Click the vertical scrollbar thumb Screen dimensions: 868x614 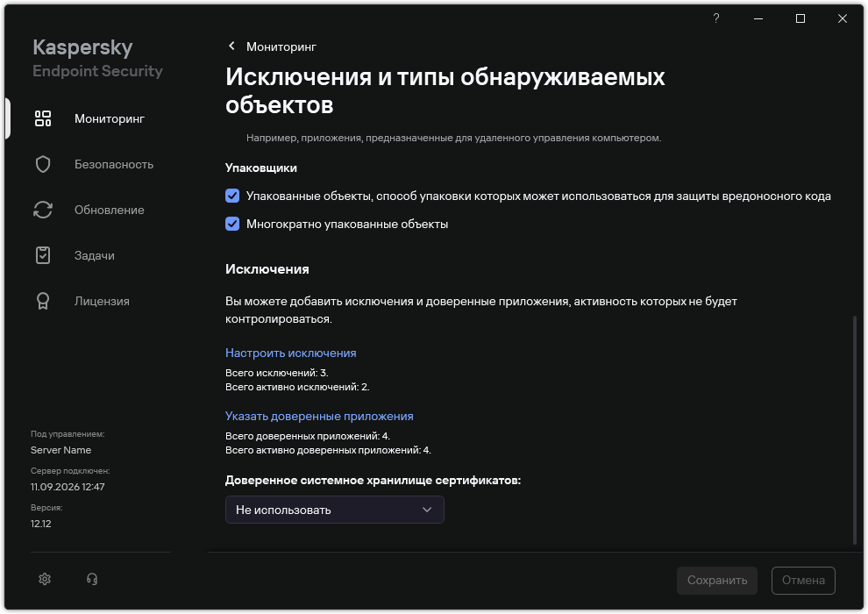click(x=855, y=430)
